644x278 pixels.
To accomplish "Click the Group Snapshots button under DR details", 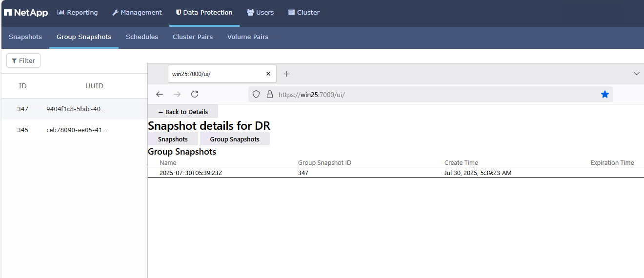I will [x=235, y=139].
